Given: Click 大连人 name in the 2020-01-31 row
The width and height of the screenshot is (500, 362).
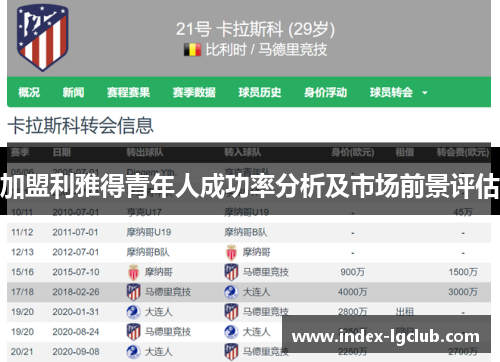Looking at the screenshot, I should pyautogui.click(x=159, y=312).
